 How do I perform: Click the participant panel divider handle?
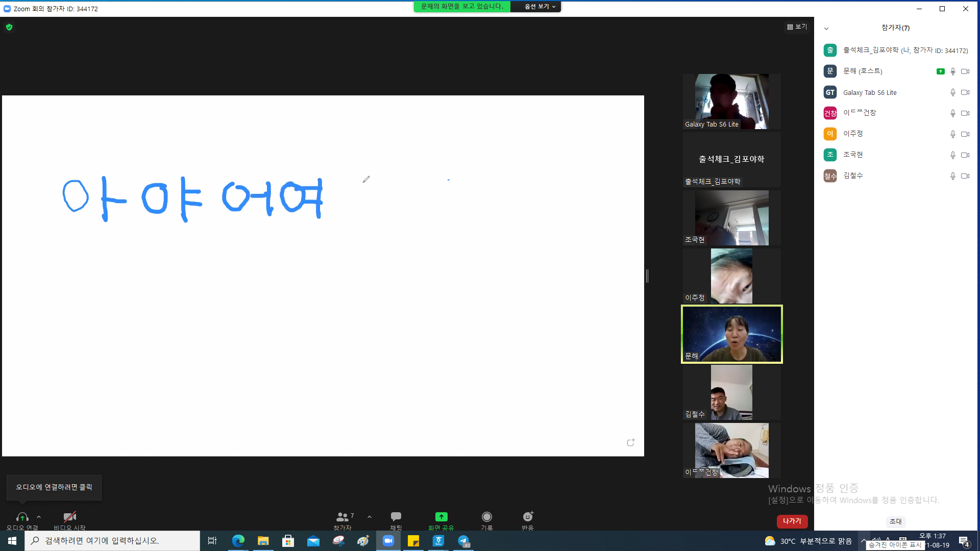pyautogui.click(x=647, y=276)
